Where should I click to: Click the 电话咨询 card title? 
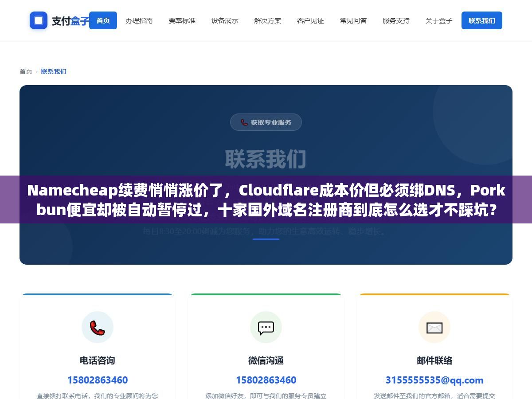98,360
